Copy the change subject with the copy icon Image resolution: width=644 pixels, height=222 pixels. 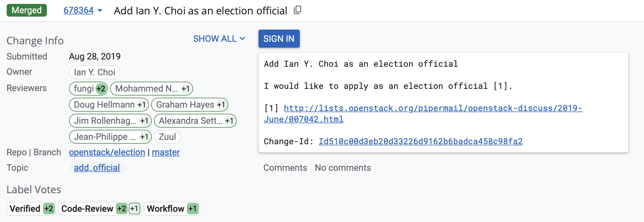297,10
